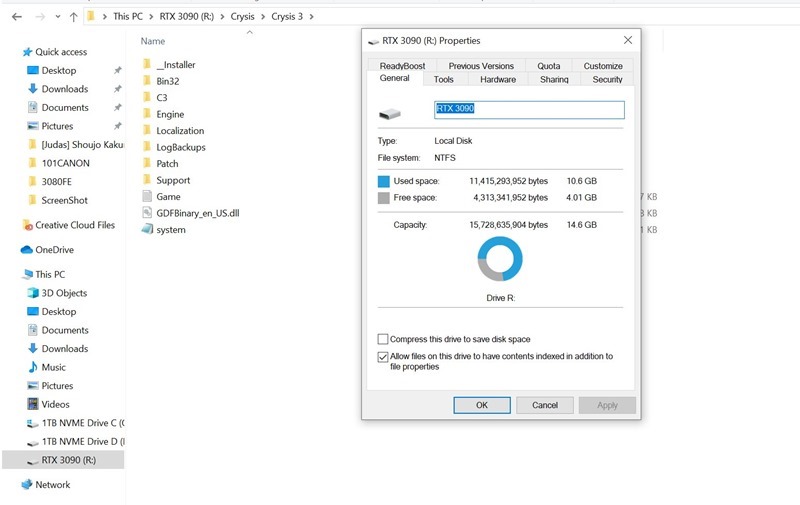The height and width of the screenshot is (505, 800).
Task: Go up one folder level
Action: pos(73,17)
